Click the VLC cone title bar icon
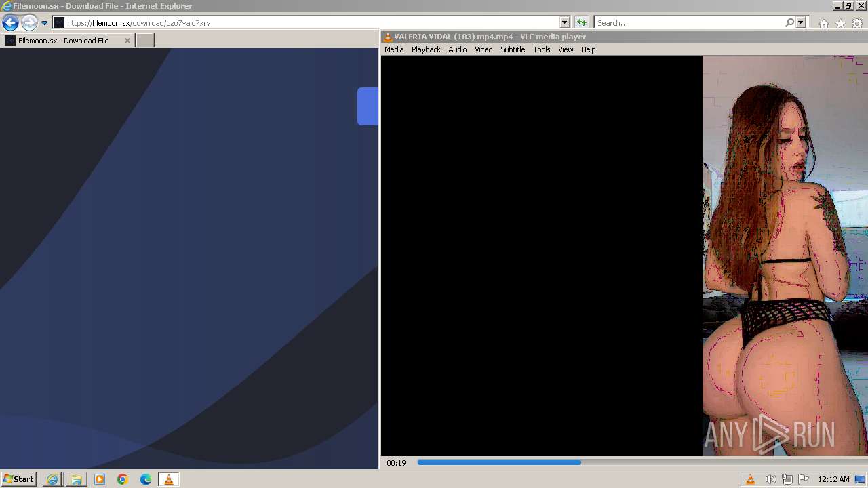This screenshot has width=868, height=488. [x=388, y=37]
